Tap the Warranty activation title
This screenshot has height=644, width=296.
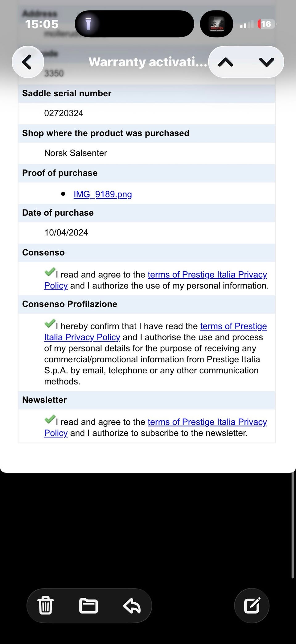tap(148, 62)
